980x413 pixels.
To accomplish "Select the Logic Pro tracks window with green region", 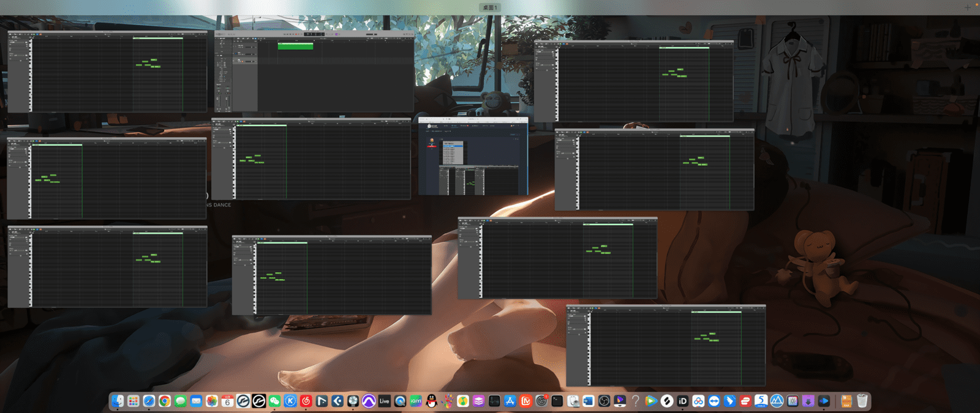I will (315, 71).
